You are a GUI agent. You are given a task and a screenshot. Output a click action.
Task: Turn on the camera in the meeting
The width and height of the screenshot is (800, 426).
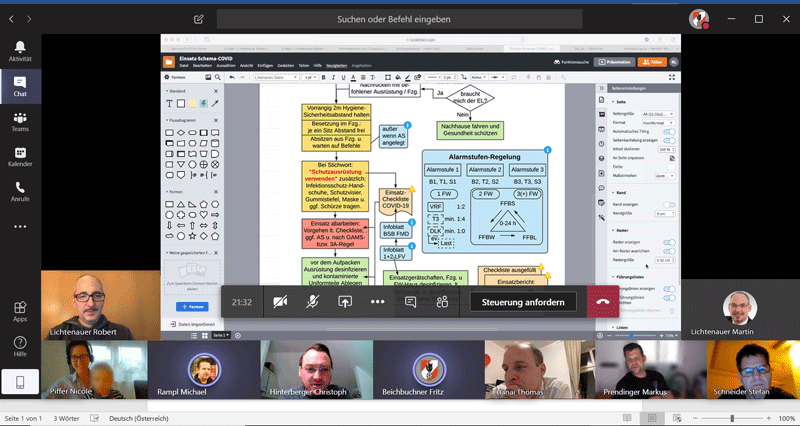click(280, 302)
